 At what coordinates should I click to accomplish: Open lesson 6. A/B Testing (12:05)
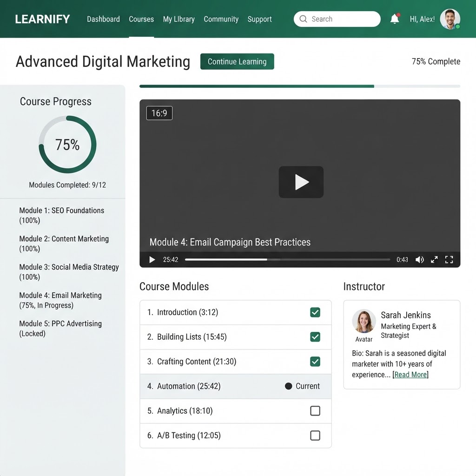tap(236, 435)
